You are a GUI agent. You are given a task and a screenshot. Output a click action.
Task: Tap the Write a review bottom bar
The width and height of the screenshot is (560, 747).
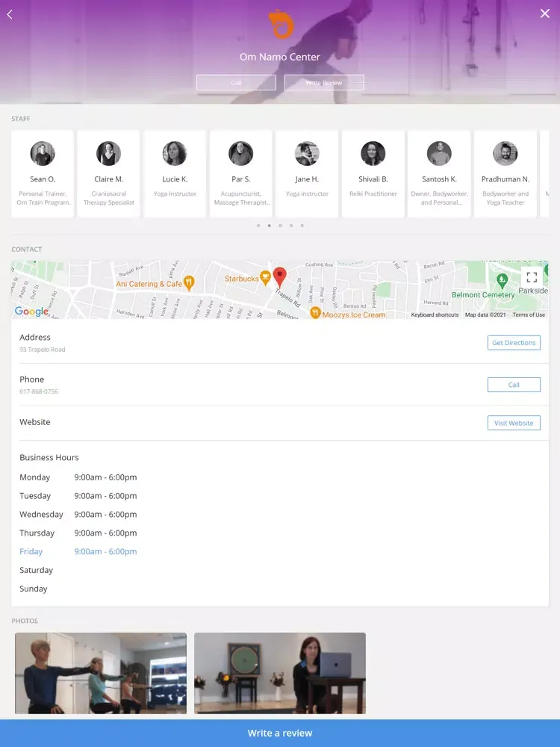pyautogui.click(x=280, y=734)
